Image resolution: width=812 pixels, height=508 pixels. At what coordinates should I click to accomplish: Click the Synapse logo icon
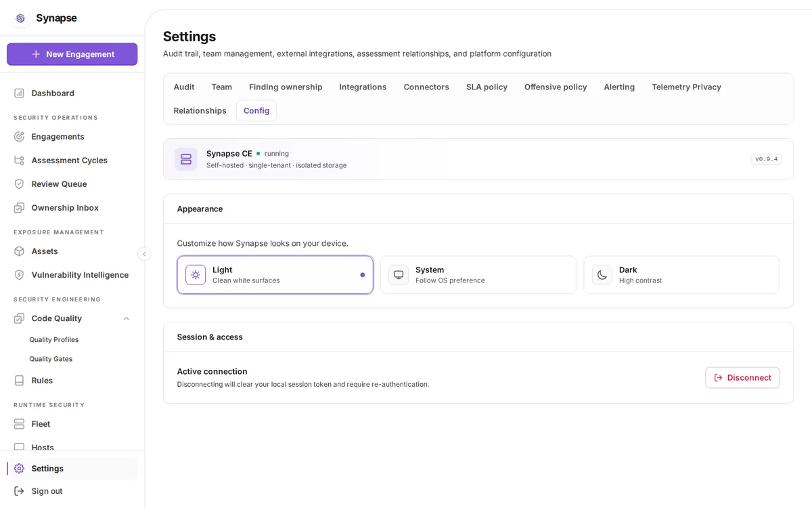click(x=20, y=18)
